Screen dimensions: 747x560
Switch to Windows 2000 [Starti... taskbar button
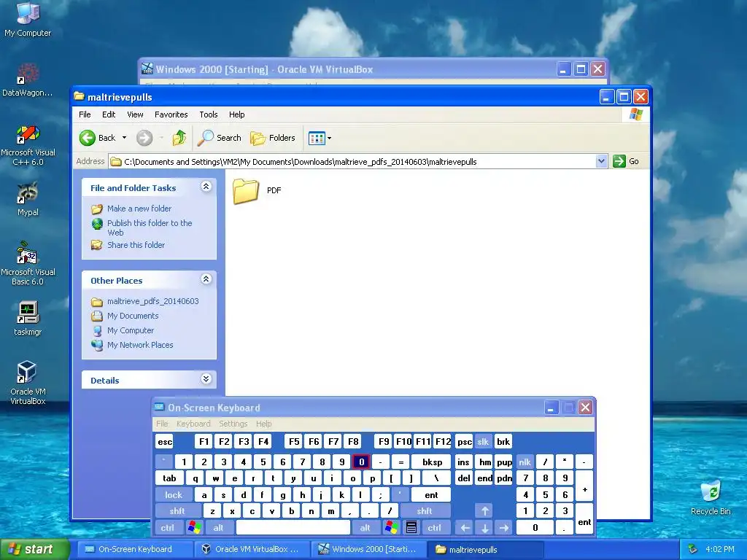tap(368, 549)
